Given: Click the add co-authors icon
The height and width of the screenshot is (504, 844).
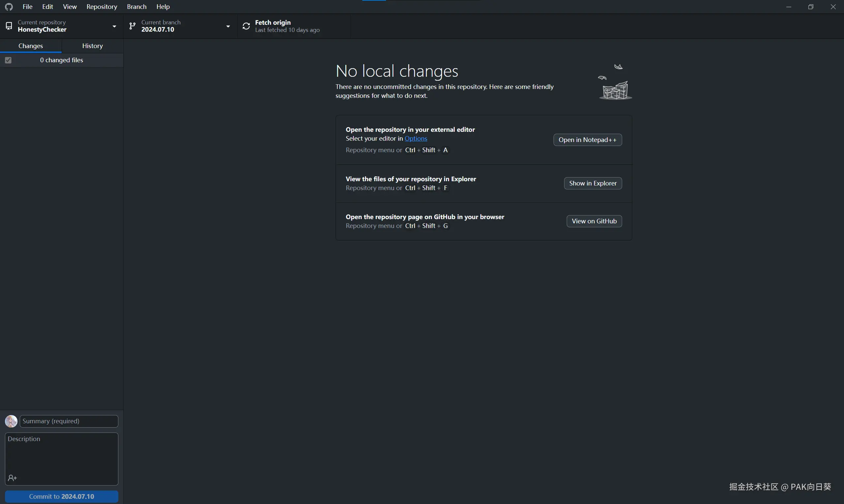Looking at the screenshot, I should [12, 478].
